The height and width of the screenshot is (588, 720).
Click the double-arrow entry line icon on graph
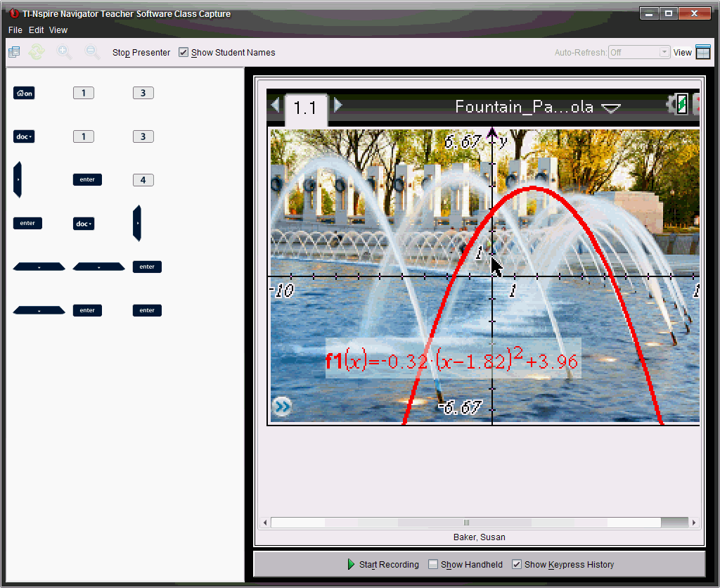(282, 407)
